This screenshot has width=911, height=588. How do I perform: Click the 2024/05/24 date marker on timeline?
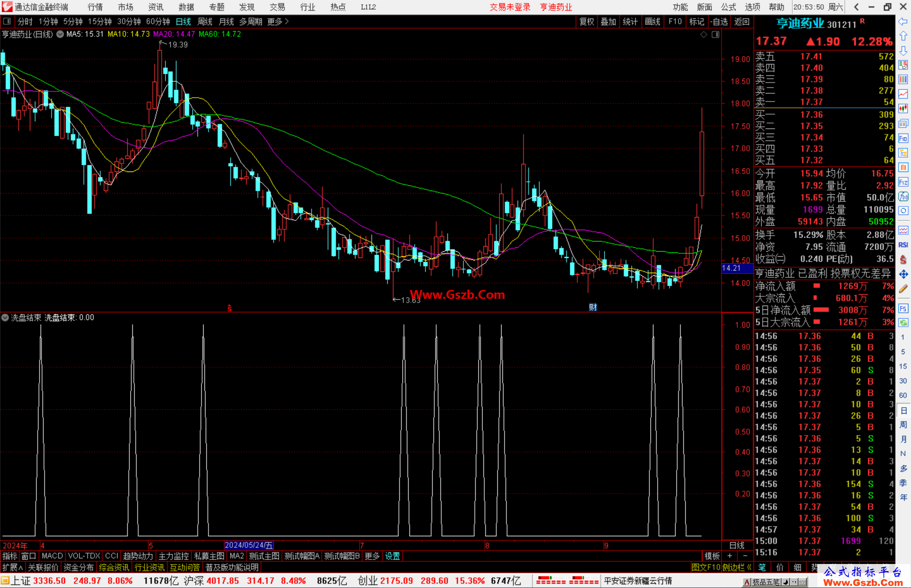click(x=249, y=545)
